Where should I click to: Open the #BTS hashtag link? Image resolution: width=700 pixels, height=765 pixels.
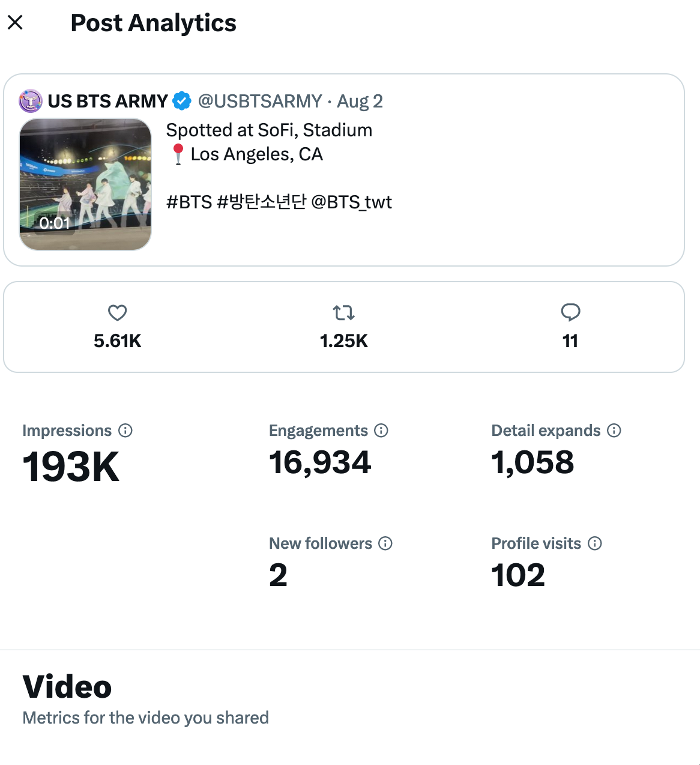point(189,202)
